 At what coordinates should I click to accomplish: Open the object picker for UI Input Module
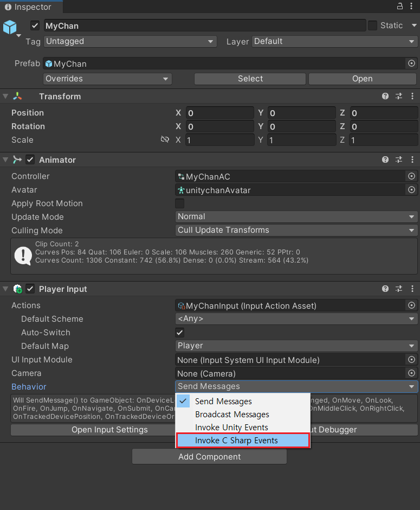pyautogui.click(x=411, y=360)
